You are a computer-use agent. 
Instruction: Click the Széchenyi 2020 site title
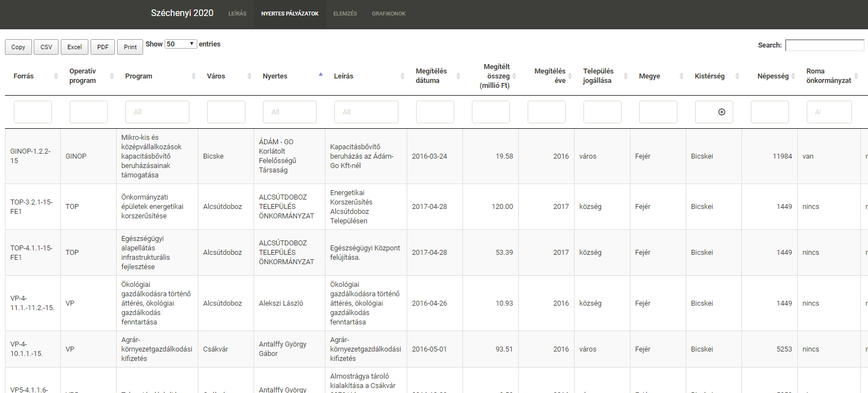pos(182,13)
